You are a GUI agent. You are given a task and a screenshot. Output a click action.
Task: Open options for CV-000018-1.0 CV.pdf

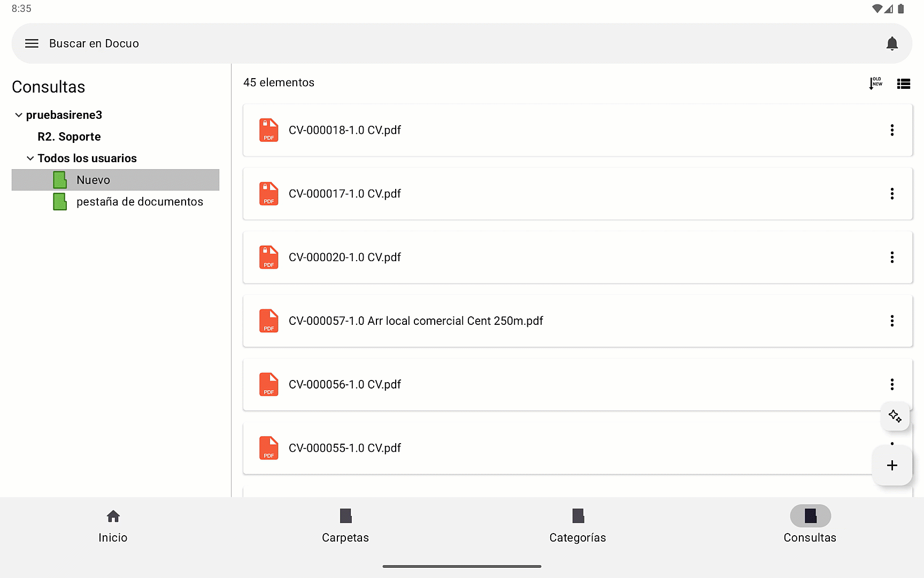click(x=892, y=130)
